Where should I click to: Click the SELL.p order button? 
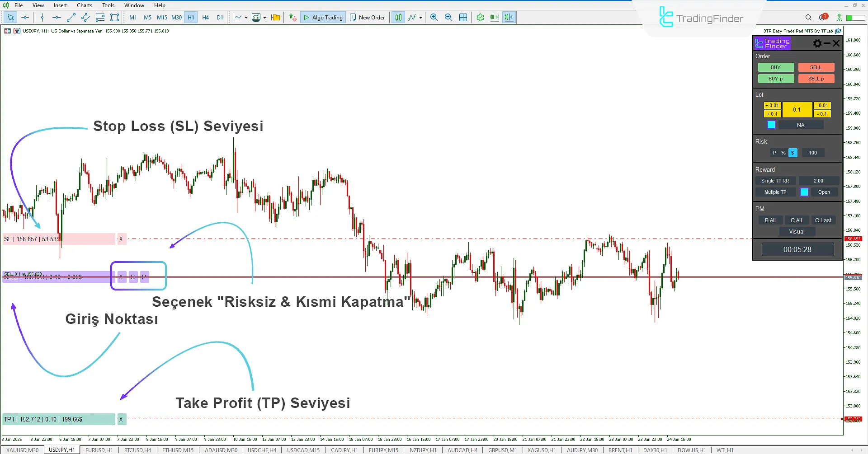816,78
